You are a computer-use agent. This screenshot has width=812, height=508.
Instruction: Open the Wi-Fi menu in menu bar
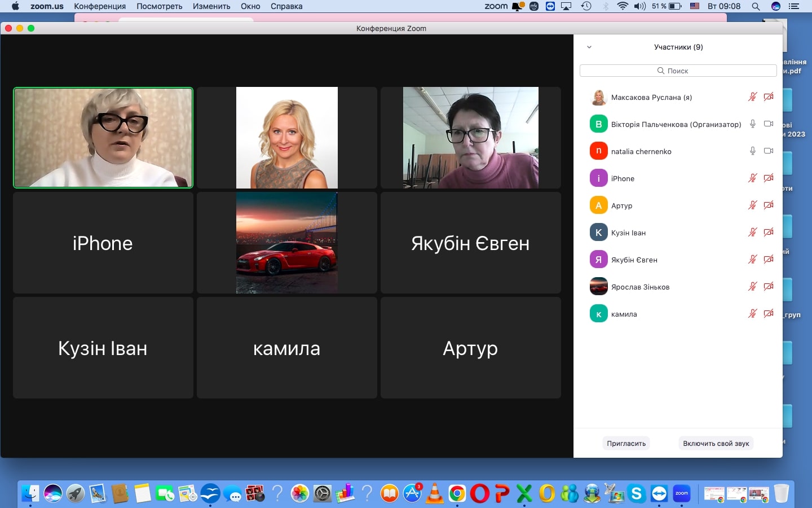pos(623,6)
